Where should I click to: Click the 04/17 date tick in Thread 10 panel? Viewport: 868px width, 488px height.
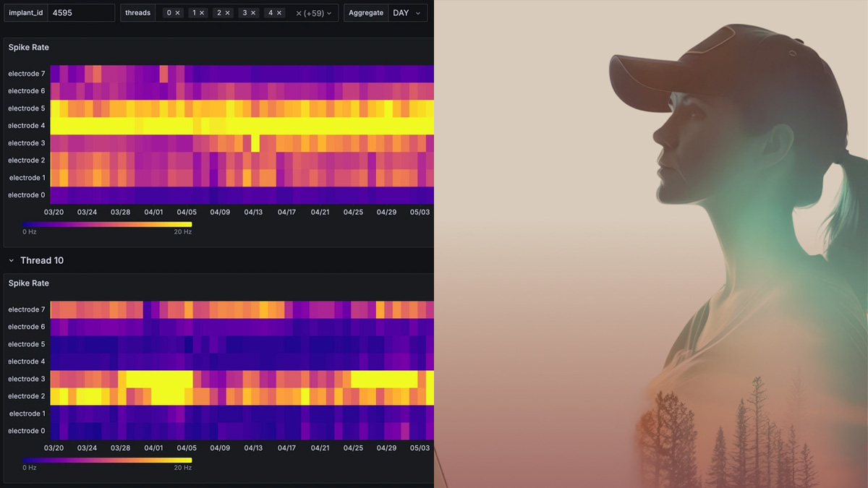286,448
